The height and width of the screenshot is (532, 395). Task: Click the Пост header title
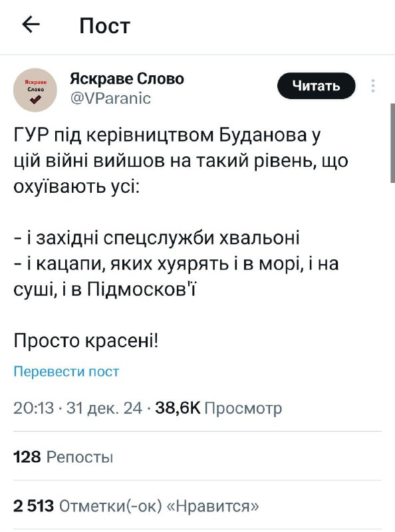coord(105,26)
